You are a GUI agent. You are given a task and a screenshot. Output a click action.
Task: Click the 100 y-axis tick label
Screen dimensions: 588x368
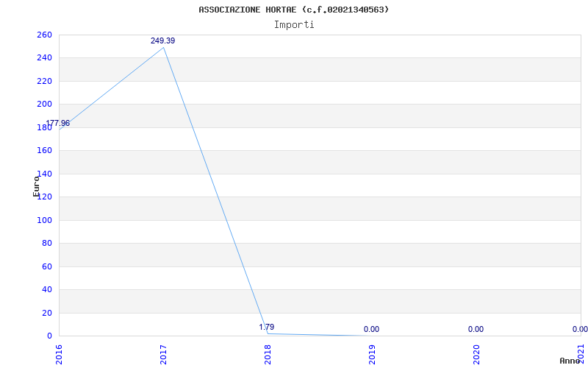(44, 220)
